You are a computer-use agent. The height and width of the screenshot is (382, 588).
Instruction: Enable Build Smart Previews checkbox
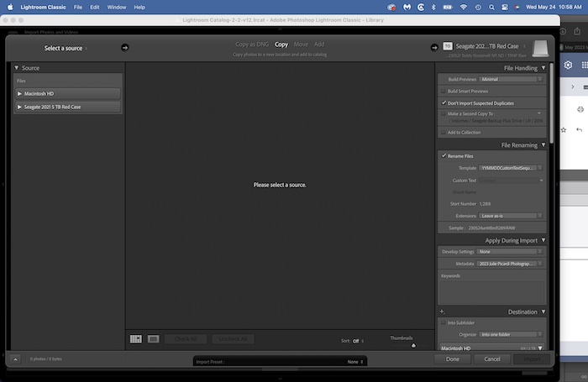pyautogui.click(x=444, y=91)
